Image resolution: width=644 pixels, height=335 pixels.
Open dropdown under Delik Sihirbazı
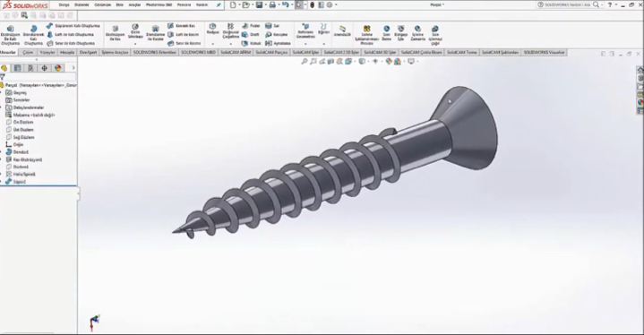point(135,44)
